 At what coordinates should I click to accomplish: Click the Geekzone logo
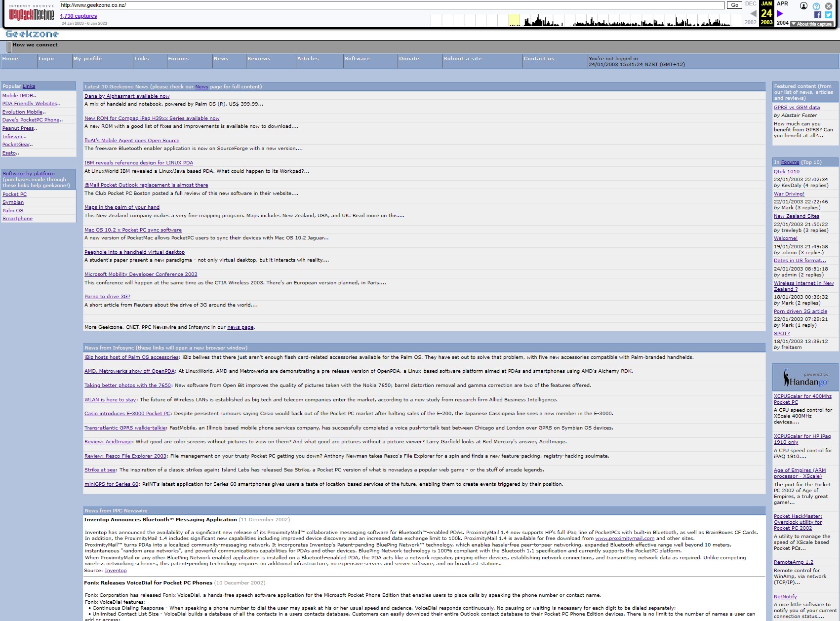32,34
